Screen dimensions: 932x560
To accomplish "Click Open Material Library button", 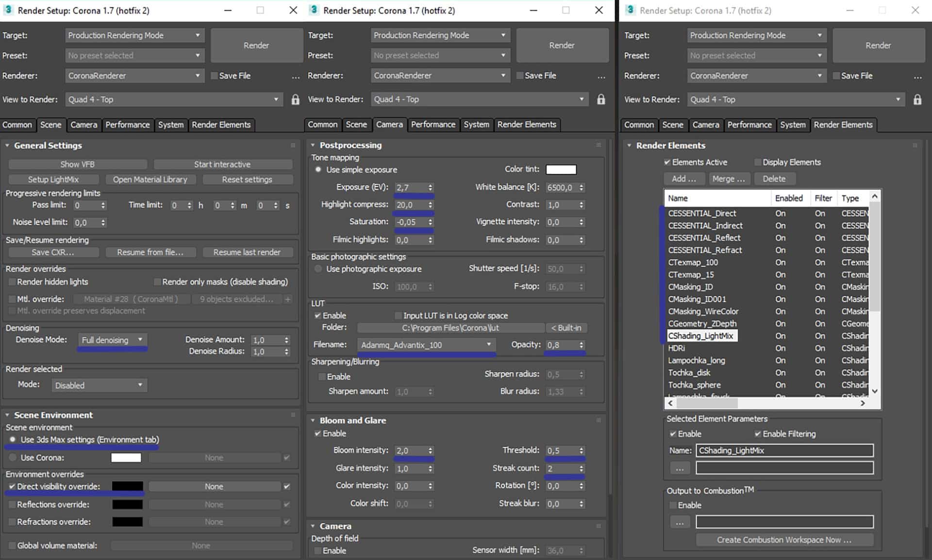I will click(150, 180).
